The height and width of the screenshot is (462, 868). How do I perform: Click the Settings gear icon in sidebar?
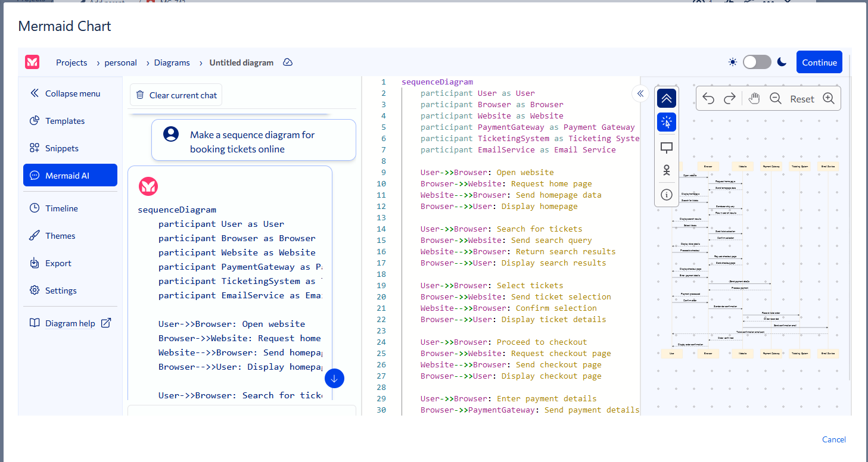coord(35,291)
